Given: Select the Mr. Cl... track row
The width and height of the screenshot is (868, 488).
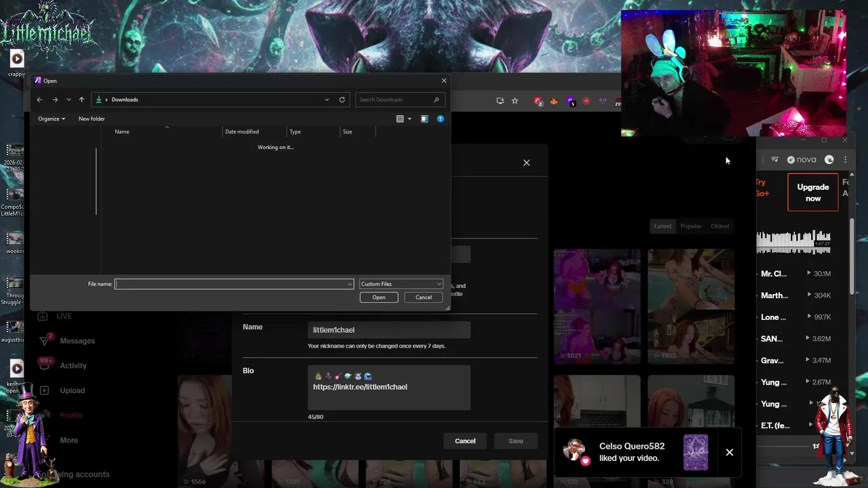Looking at the screenshot, I should pos(794,274).
